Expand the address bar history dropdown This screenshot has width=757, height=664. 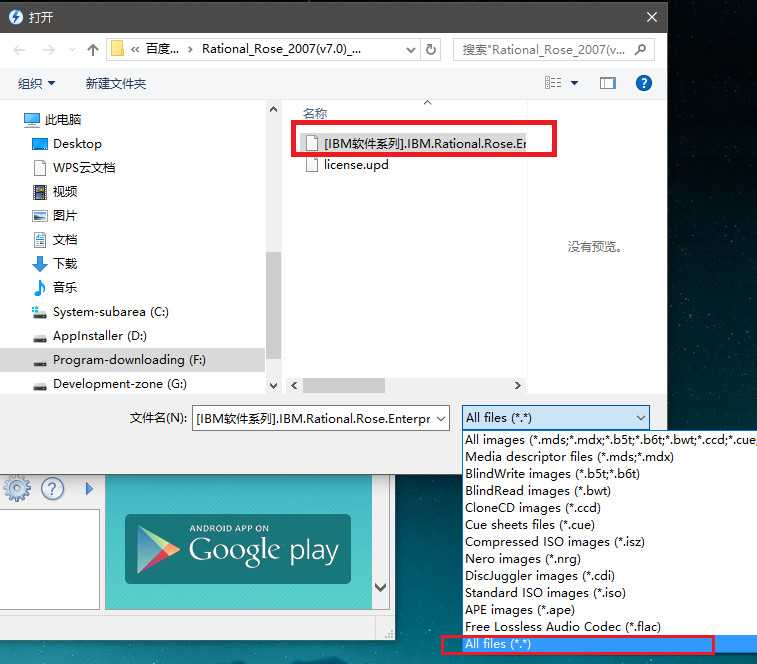pos(410,50)
